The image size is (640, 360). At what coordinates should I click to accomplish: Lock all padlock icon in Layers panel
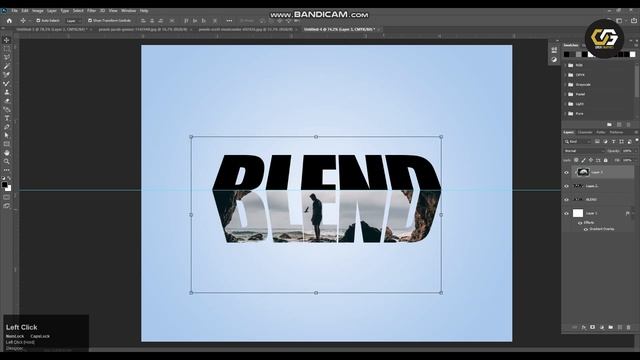click(606, 160)
